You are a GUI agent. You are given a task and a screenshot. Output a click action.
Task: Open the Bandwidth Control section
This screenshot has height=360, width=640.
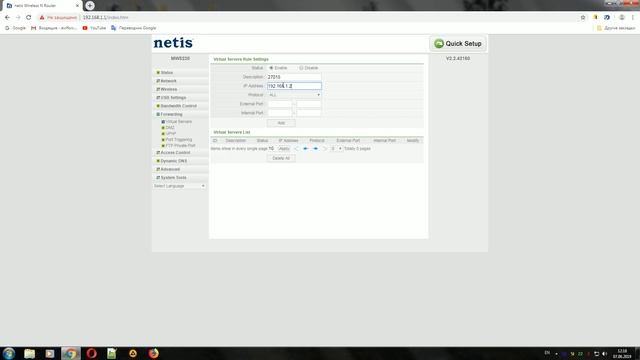pos(178,106)
